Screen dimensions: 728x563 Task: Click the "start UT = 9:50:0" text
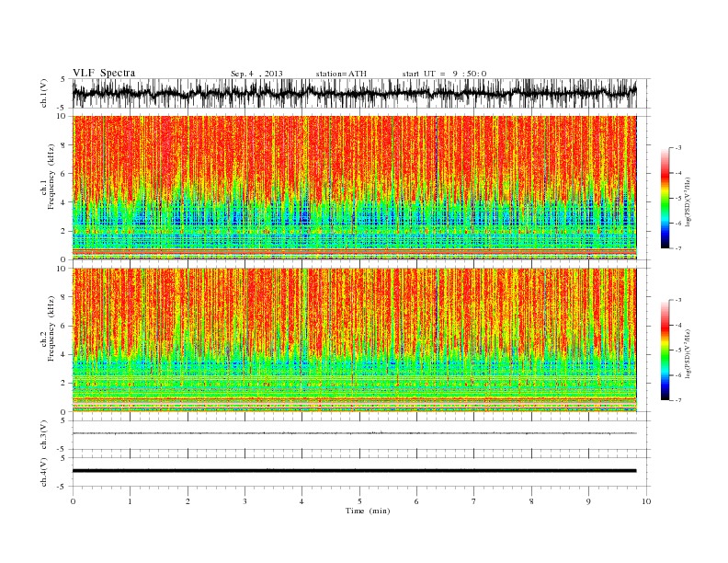tap(444, 74)
